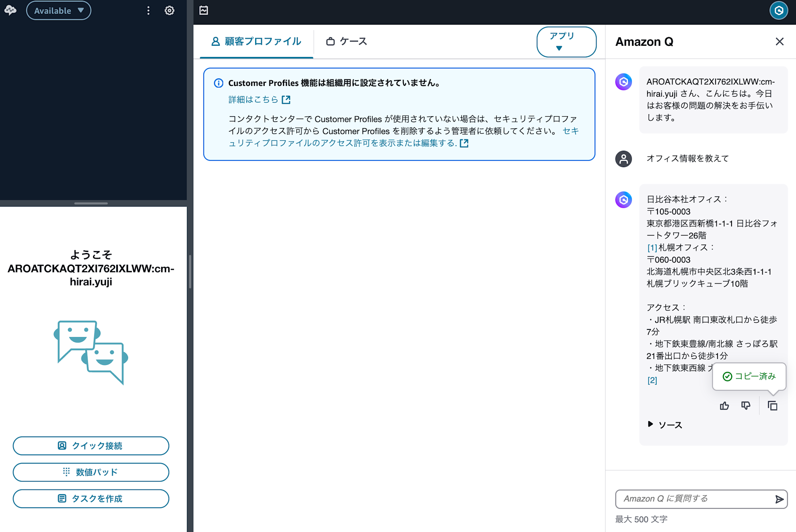Open the アプリ dropdown
Viewport: 796px width, 532px height.
tap(566, 41)
